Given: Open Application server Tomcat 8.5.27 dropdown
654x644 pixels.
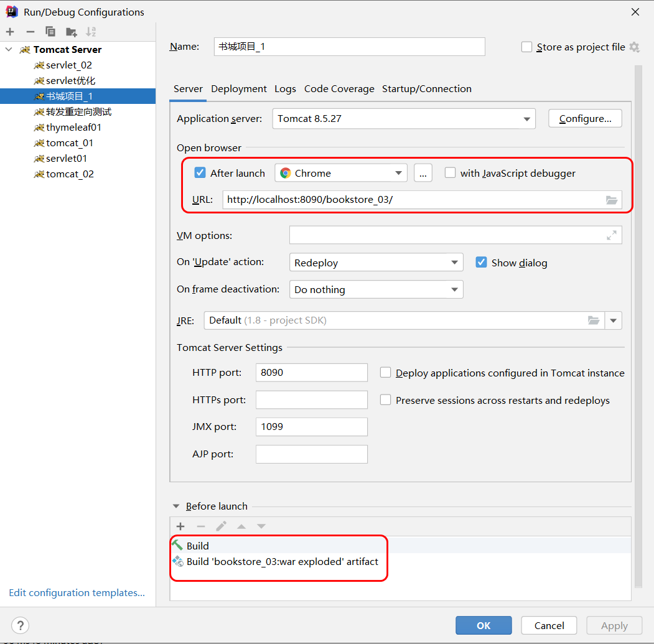Looking at the screenshot, I should (x=404, y=119).
